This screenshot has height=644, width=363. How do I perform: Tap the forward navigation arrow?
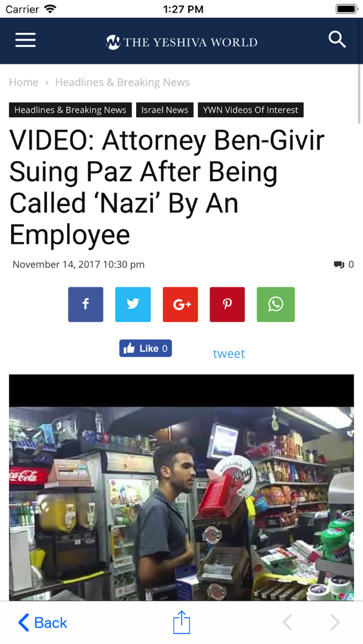tap(335, 623)
